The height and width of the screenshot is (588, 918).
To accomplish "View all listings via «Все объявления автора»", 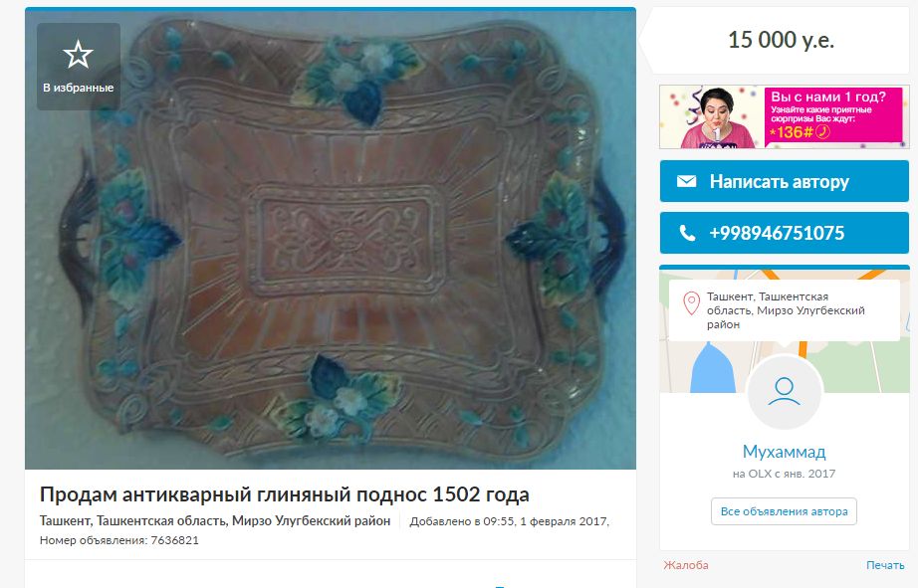I will pos(784,511).
